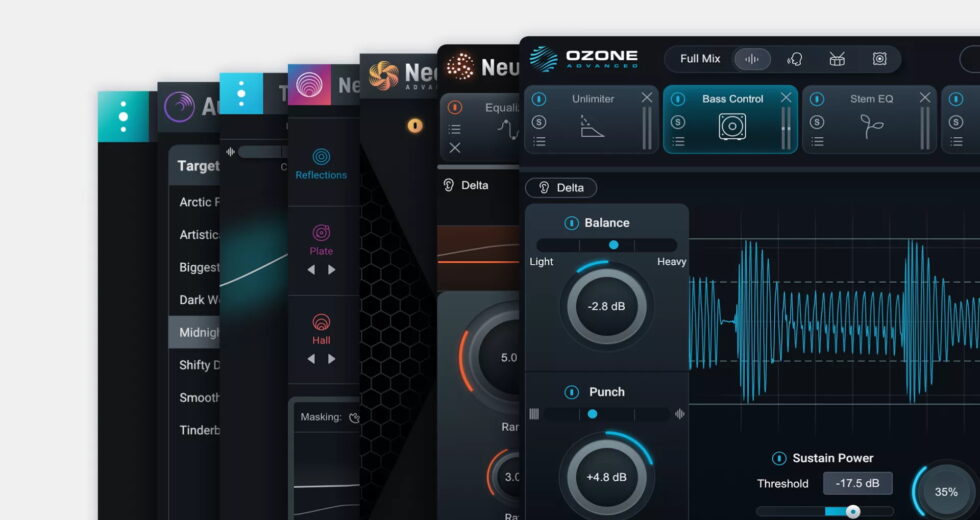Go to the next Hall type with the right arrow
The image size is (980, 520).
[x=332, y=359]
